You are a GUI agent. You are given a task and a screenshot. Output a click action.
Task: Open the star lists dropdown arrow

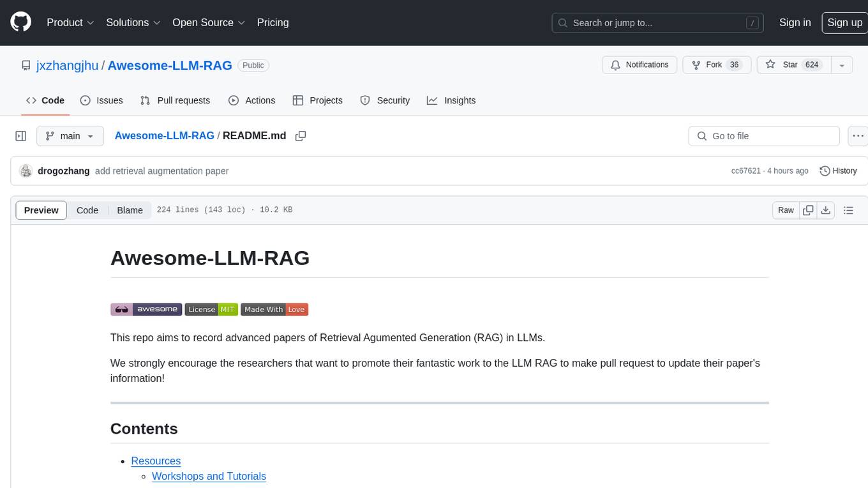click(842, 65)
